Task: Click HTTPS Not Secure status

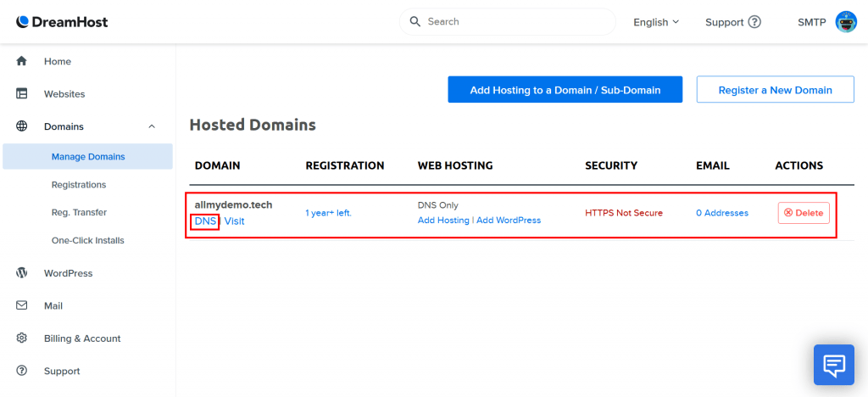Action: [624, 213]
